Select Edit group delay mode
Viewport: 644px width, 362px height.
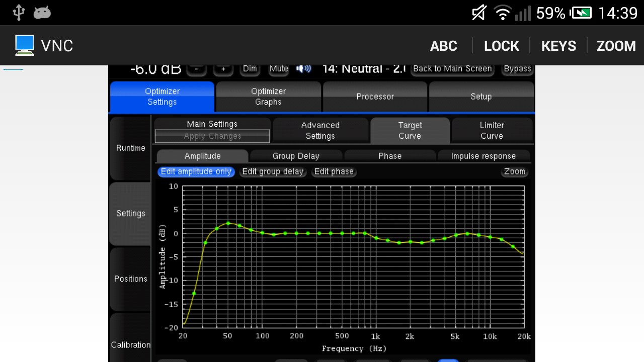tap(273, 171)
